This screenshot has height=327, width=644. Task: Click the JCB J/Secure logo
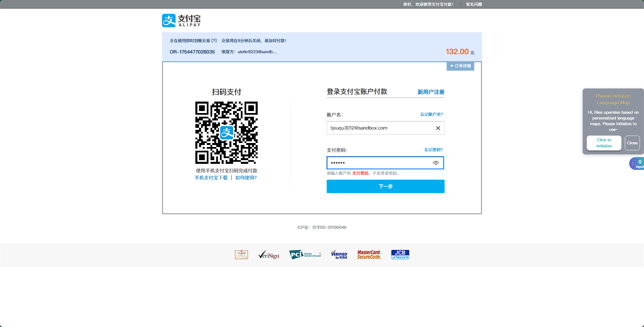[400, 255]
